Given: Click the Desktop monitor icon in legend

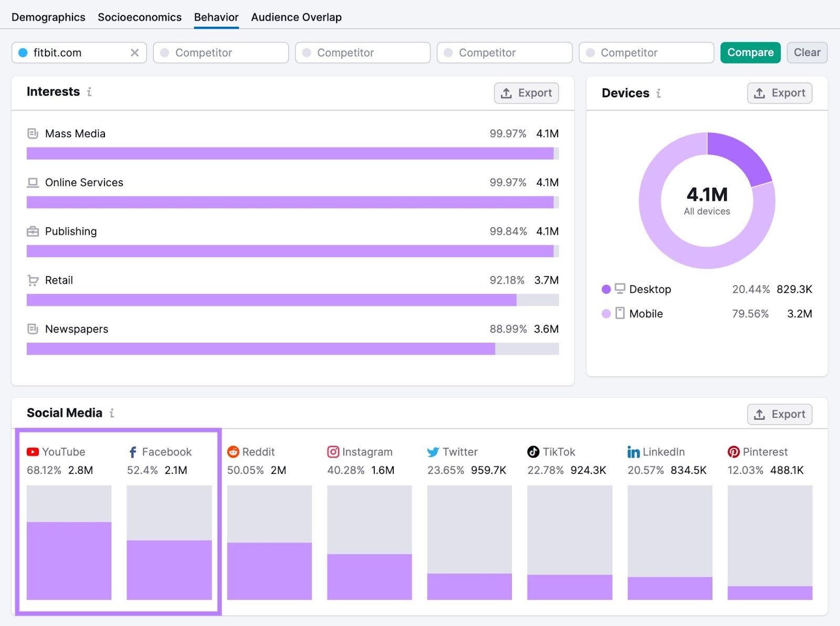Looking at the screenshot, I should 620,289.
